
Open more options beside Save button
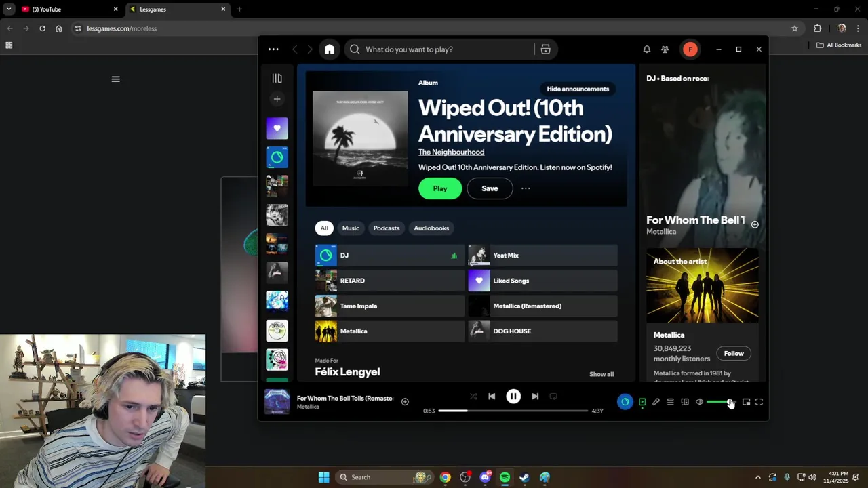[x=526, y=188]
